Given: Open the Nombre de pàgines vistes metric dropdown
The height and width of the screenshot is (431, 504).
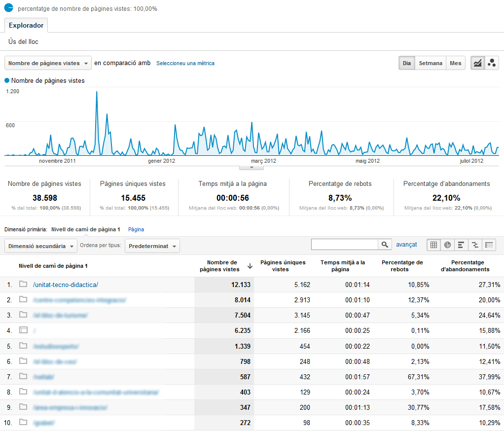Looking at the screenshot, I should pyautogui.click(x=48, y=63).
